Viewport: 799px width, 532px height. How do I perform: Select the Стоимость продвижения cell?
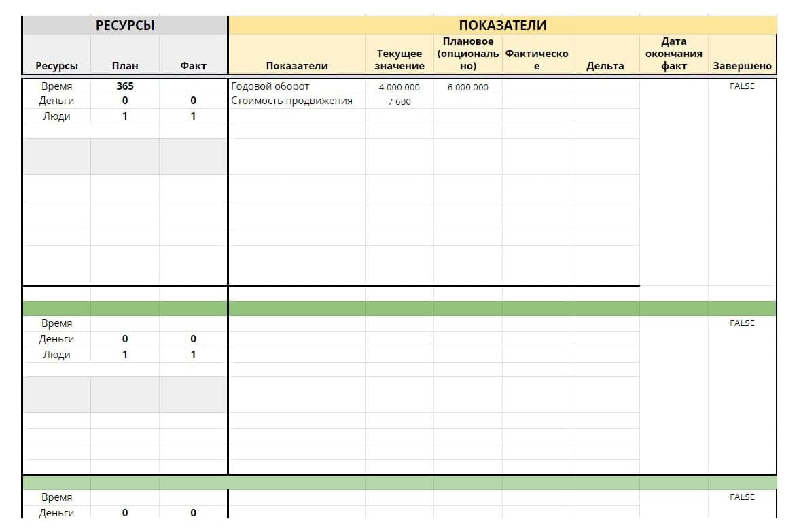click(297, 101)
